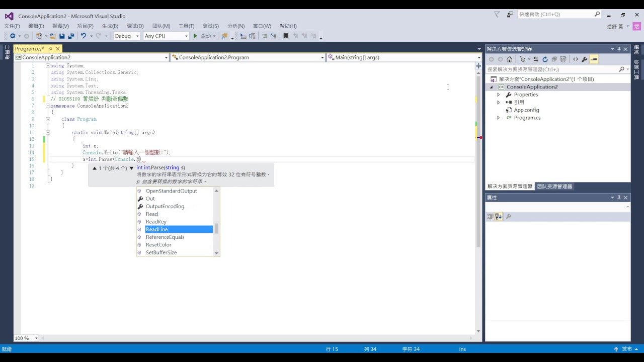Screen dimensions: 644x362
Task: Click the green Start debugging play icon
Action: pyautogui.click(x=195, y=36)
